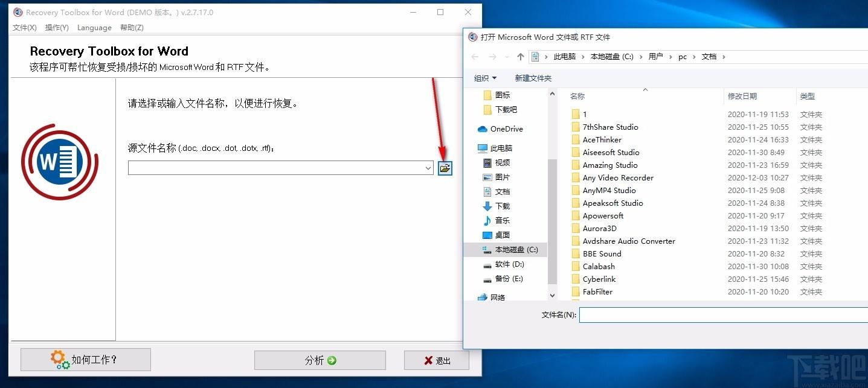Click pc in the address breadcrumb
868x388 pixels.
coord(683,57)
